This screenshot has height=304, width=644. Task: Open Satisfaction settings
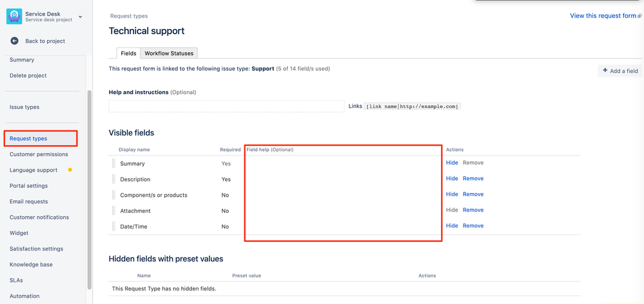tap(37, 249)
